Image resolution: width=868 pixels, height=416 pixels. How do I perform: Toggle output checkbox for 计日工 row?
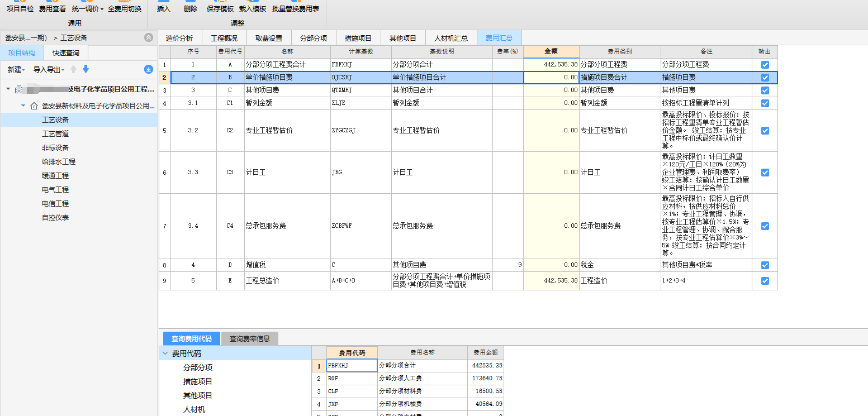point(765,173)
